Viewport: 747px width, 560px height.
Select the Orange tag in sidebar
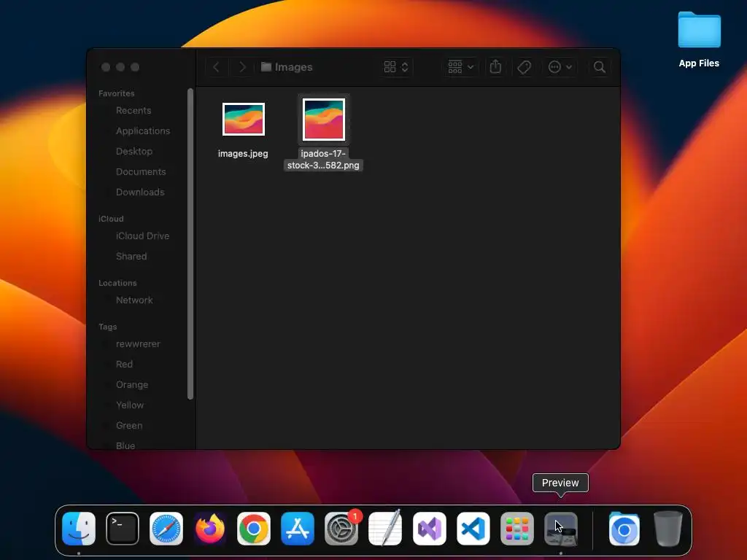coord(132,385)
